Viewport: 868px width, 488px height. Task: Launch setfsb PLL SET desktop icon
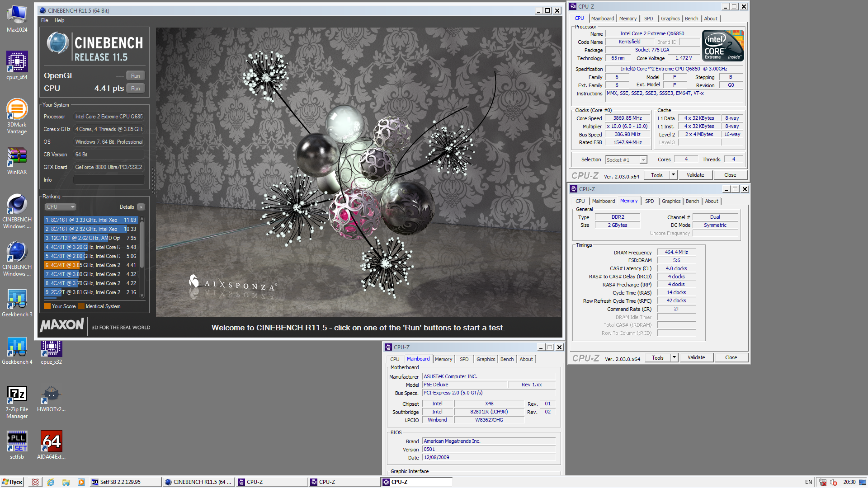point(17,445)
